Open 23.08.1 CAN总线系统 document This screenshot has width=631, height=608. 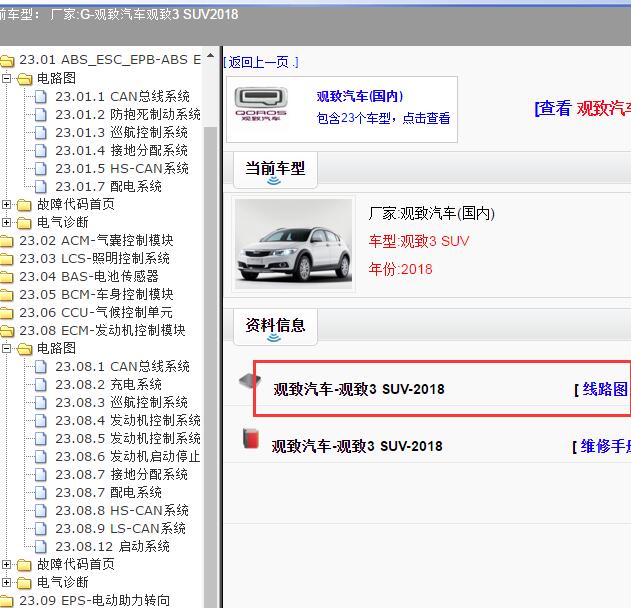pos(122,367)
